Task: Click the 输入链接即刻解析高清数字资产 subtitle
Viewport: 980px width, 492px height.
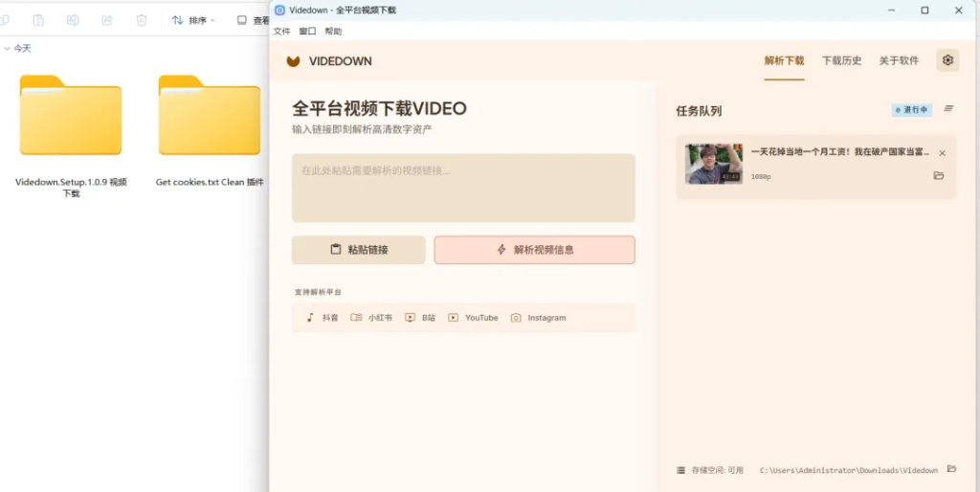Action: [362, 129]
